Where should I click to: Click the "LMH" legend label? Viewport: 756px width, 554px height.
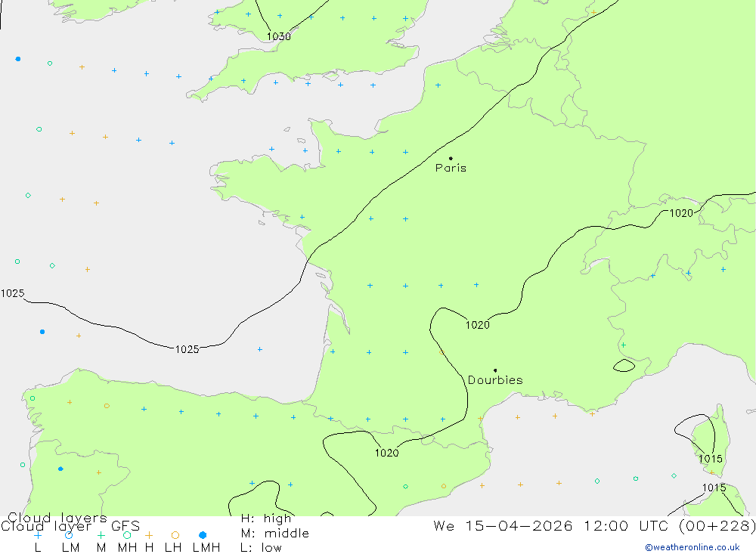pyautogui.click(x=206, y=548)
